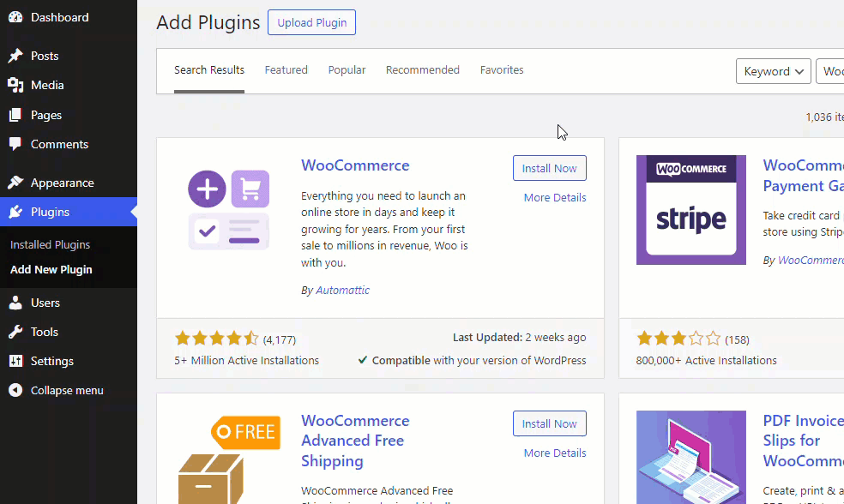The width and height of the screenshot is (844, 504).
Task: Click the Add Plugins page heading
Action: (208, 22)
